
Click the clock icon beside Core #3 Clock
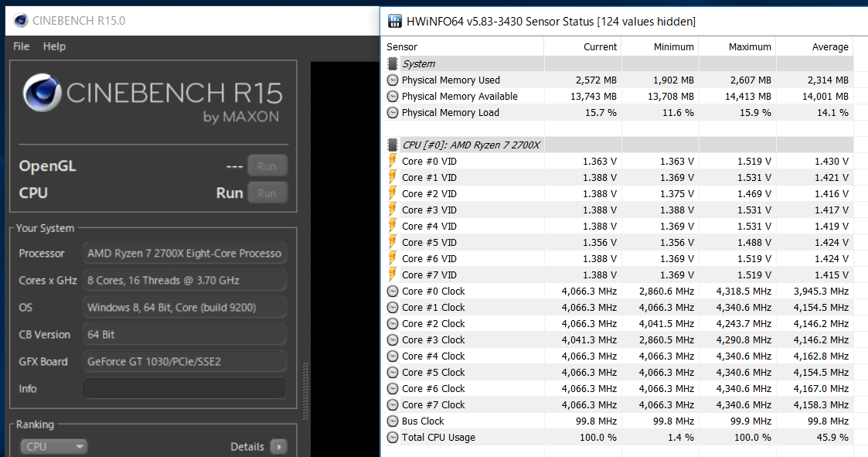click(393, 339)
